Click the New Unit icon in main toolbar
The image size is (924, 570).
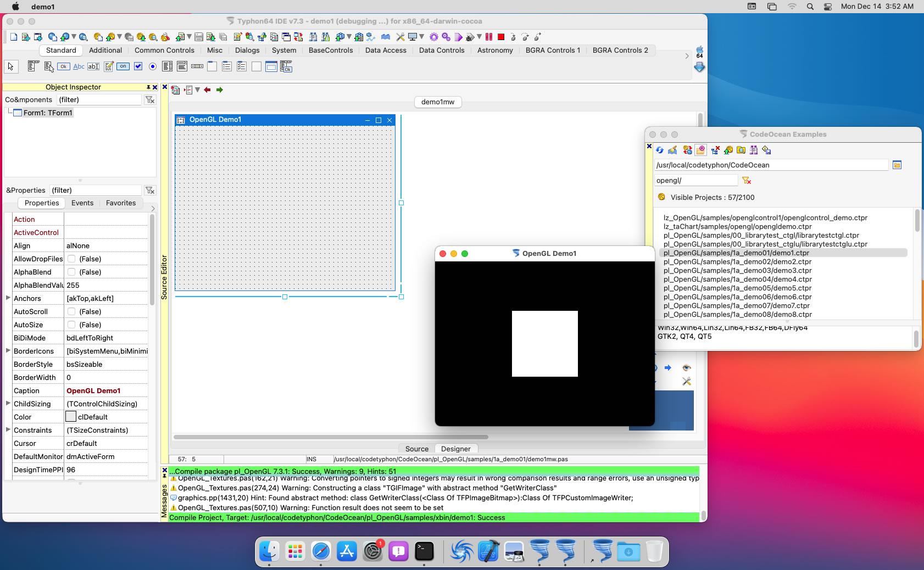[x=25, y=37]
